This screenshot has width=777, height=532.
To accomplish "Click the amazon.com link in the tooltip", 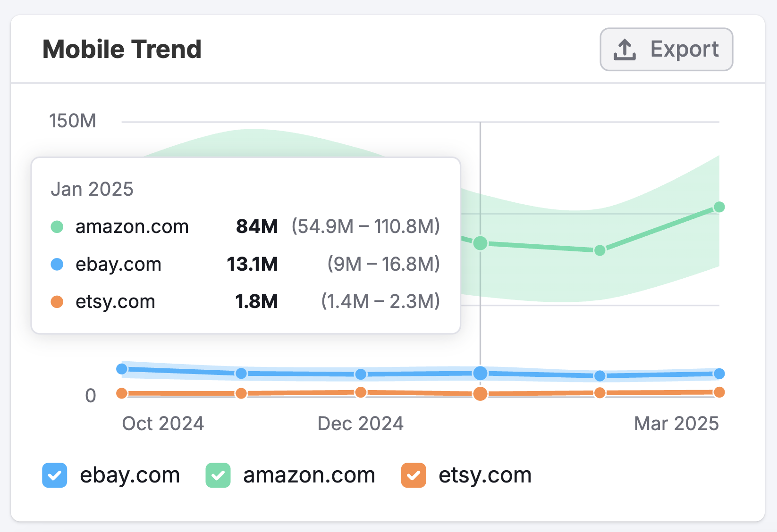I will 132,226.
